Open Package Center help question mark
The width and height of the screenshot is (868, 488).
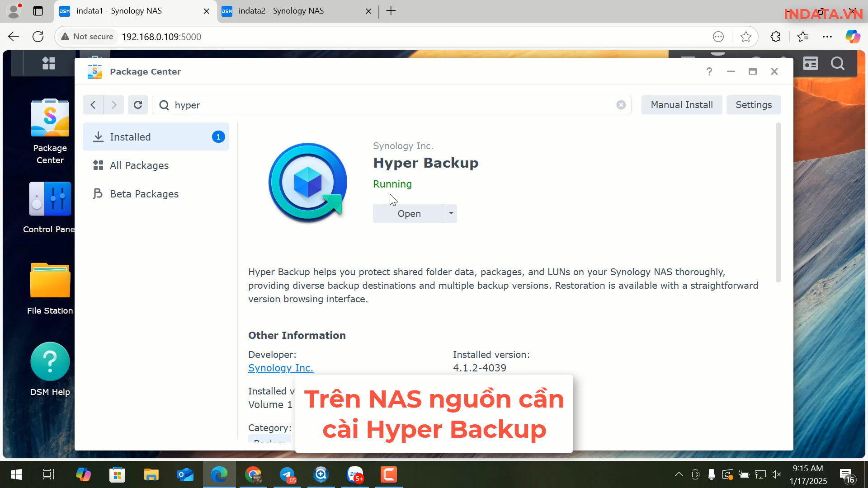(709, 71)
